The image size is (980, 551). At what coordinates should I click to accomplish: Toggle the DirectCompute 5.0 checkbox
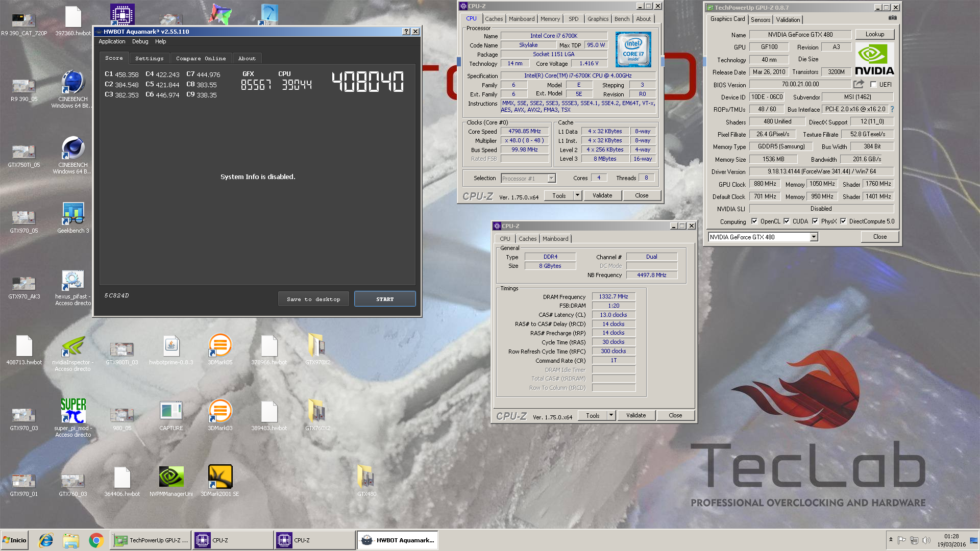(843, 221)
